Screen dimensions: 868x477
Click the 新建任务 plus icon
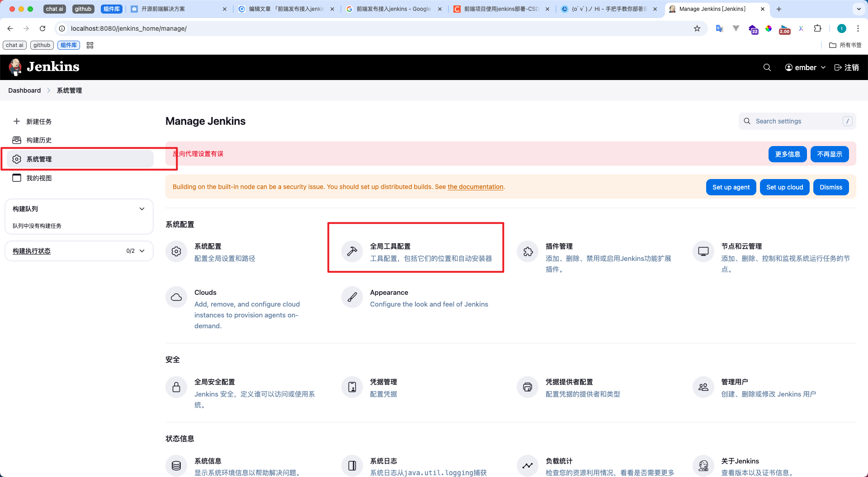[x=17, y=121]
